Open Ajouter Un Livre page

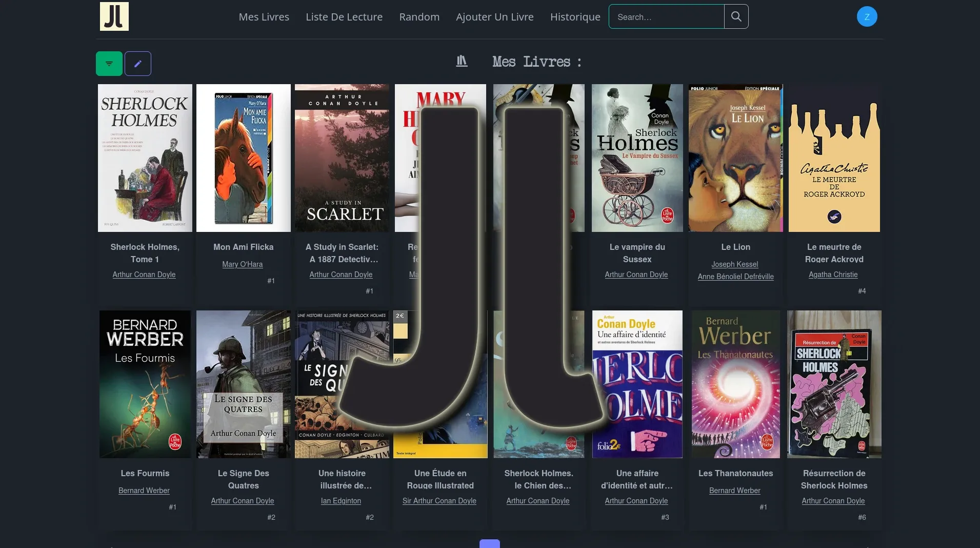(494, 17)
